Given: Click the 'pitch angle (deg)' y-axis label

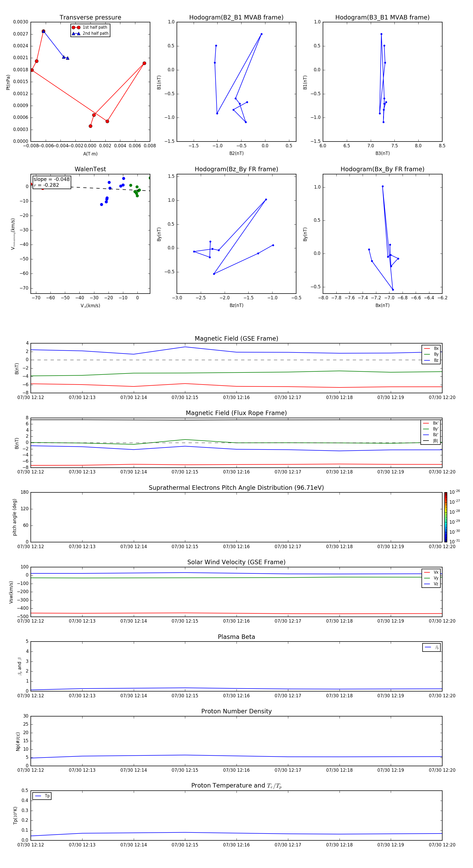Looking at the screenshot, I should click(14, 517).
